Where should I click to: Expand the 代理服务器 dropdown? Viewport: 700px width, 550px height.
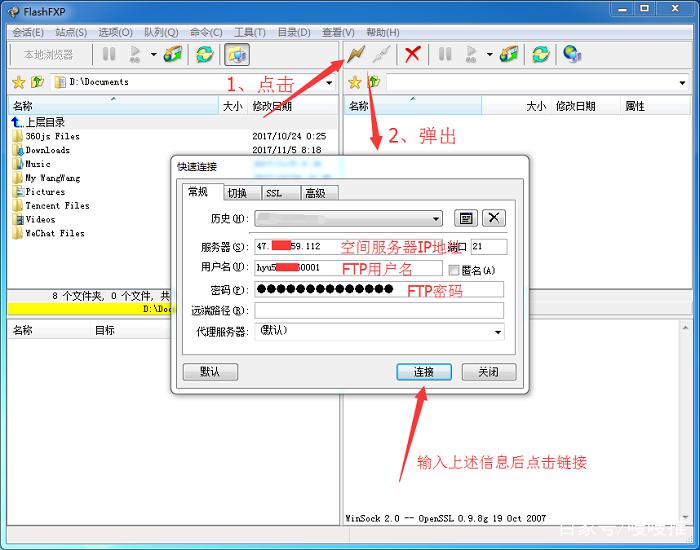(498, 332)
